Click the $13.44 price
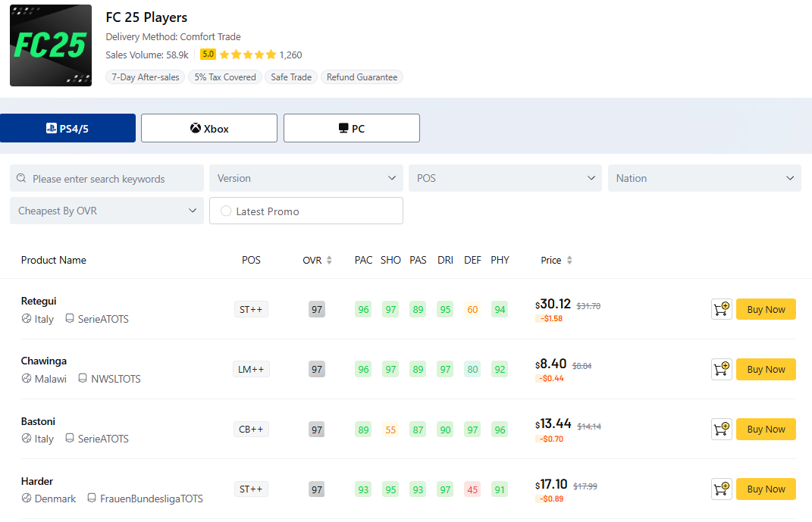This screenshot has width=812, height=522. [553, 424]
